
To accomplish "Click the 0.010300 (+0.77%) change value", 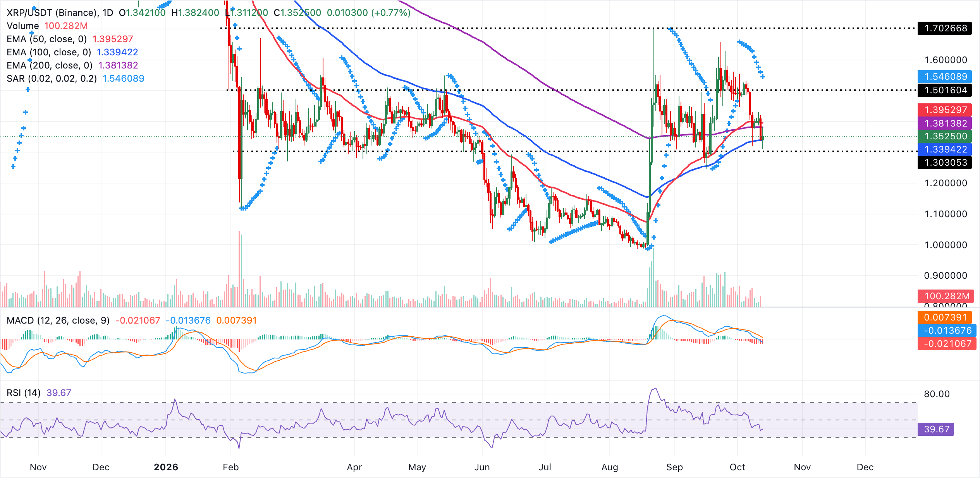I will tap(368, 13).
